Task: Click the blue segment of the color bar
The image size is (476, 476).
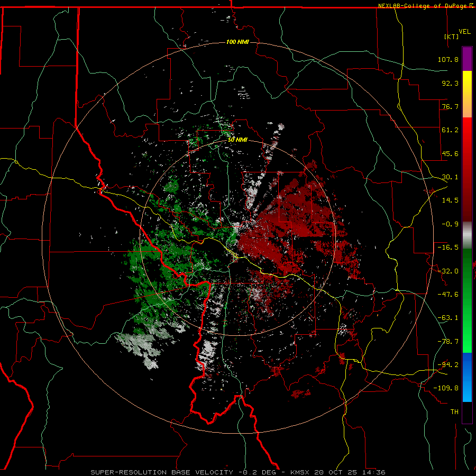Action: tap(467, 377)
